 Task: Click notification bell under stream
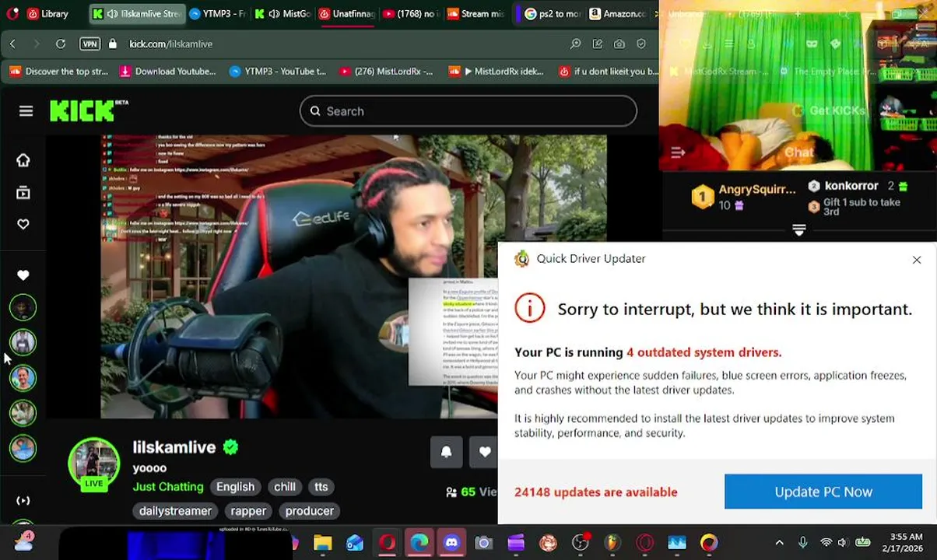coord(446,452)
